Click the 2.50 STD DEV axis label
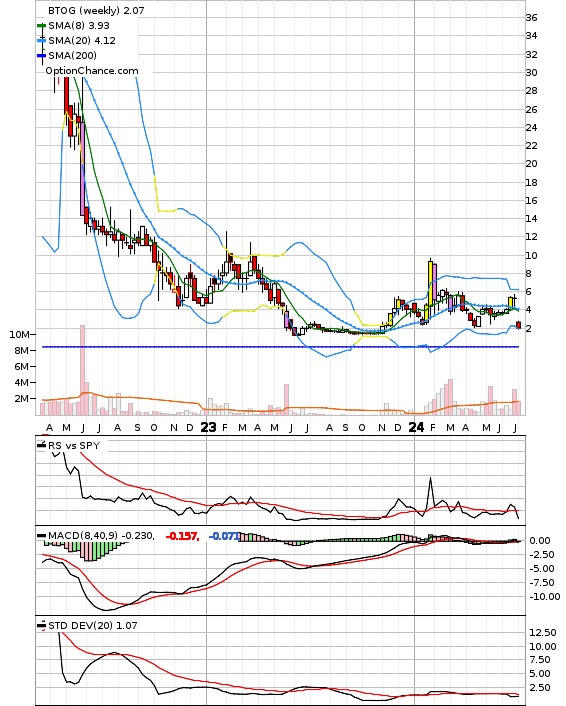The height and width of the screenshot is (706, 566). click(x=540, y=688)
